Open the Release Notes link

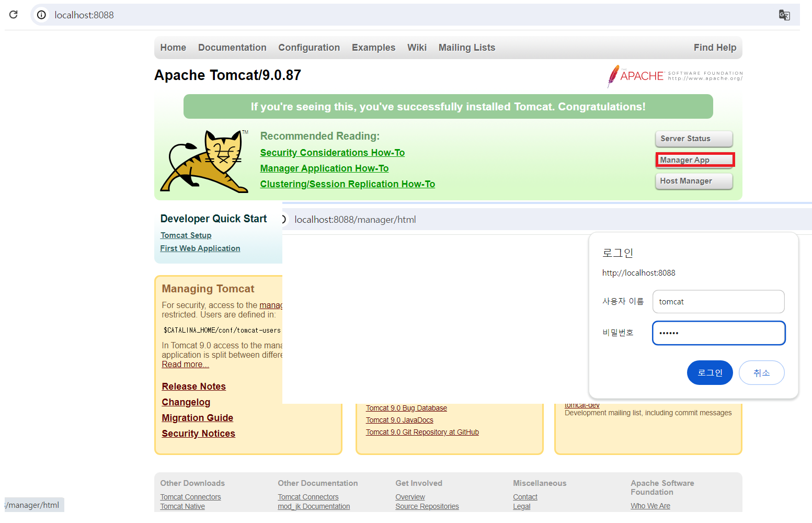pyautogui.click(x=193, y=386)
